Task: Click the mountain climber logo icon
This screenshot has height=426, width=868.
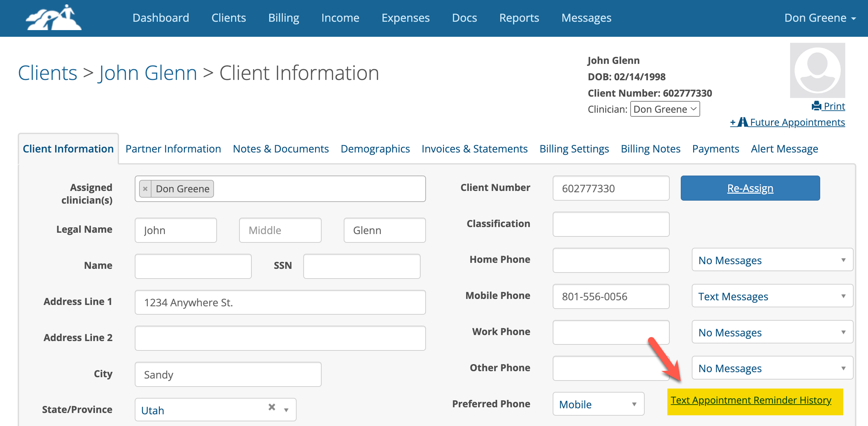Action: point(53,17)
